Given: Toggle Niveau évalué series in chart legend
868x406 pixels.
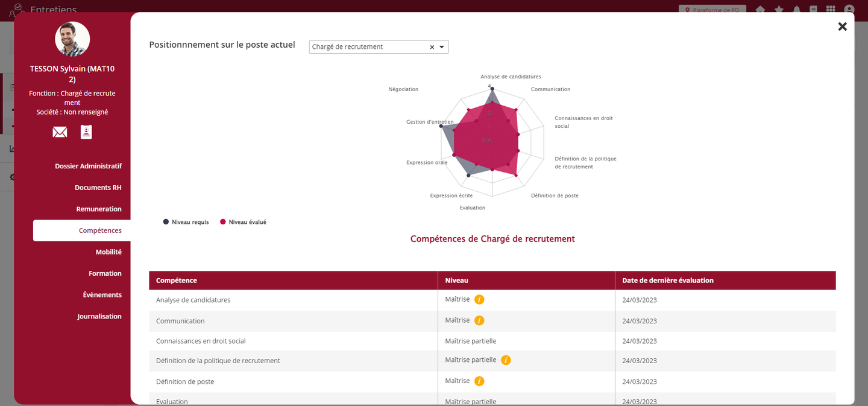Looking at the screenshot, I should click(x=243, y=222).
